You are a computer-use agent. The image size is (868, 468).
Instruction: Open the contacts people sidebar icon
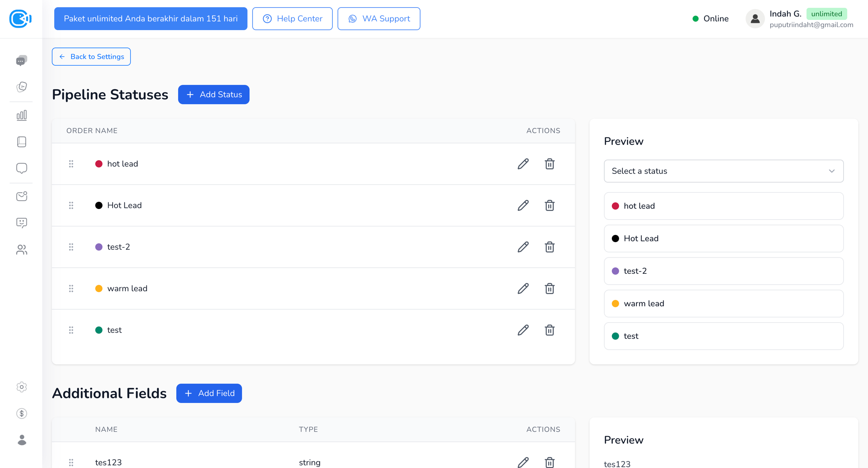coord(21,250)
